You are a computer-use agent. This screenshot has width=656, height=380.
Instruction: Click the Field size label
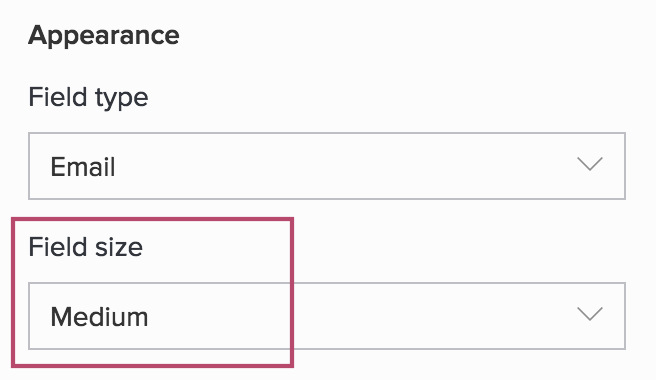(86, 247)
